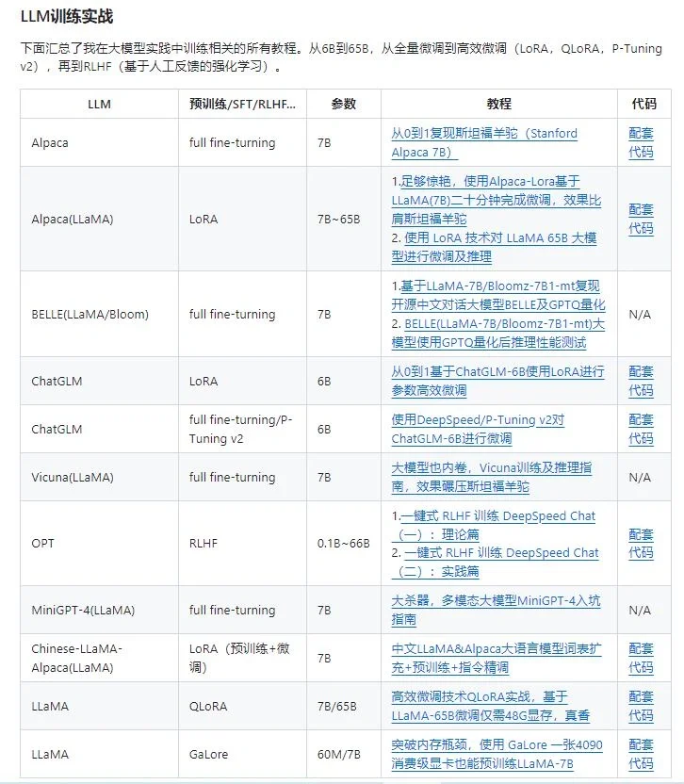
Task: Open the 配套代码 link in the GaLore row
Action: click(x=641, y=754)
